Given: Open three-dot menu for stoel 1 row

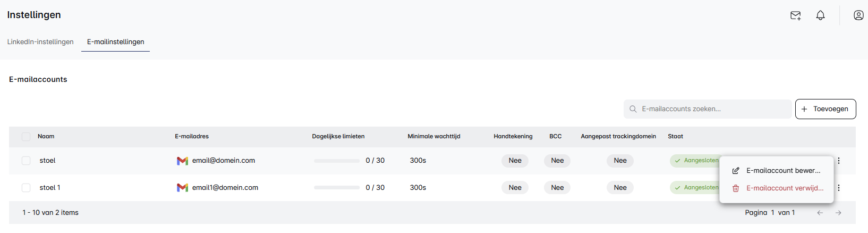Looking at the screenshot, I should point(838,188).
